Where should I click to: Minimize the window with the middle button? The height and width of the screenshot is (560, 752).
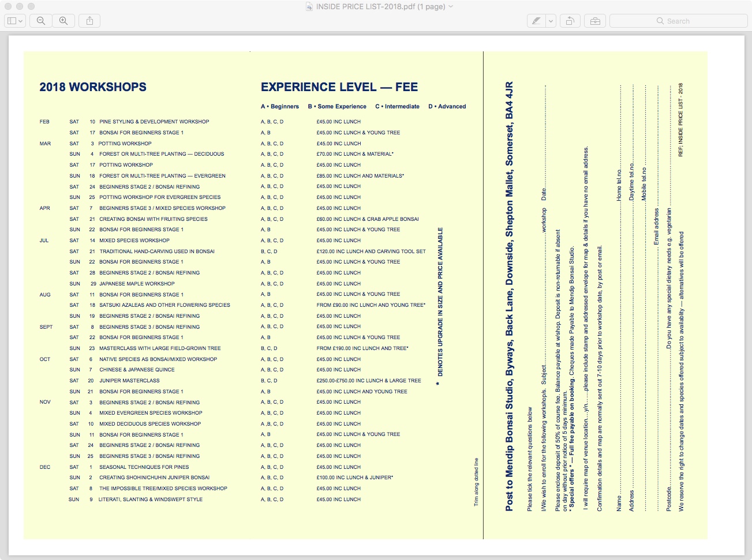point(20,6)
